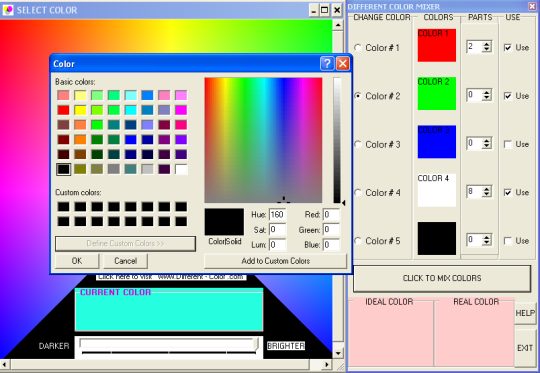Pick the magenta basic color swatch
The image size is (540, 373).
click(x=181, y=110)
